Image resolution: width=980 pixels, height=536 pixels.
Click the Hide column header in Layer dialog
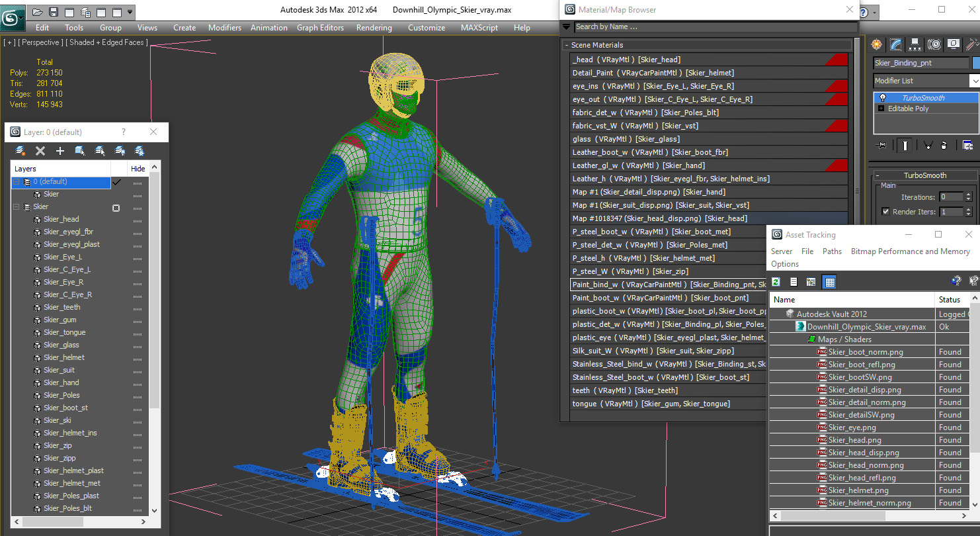point(138,169)
